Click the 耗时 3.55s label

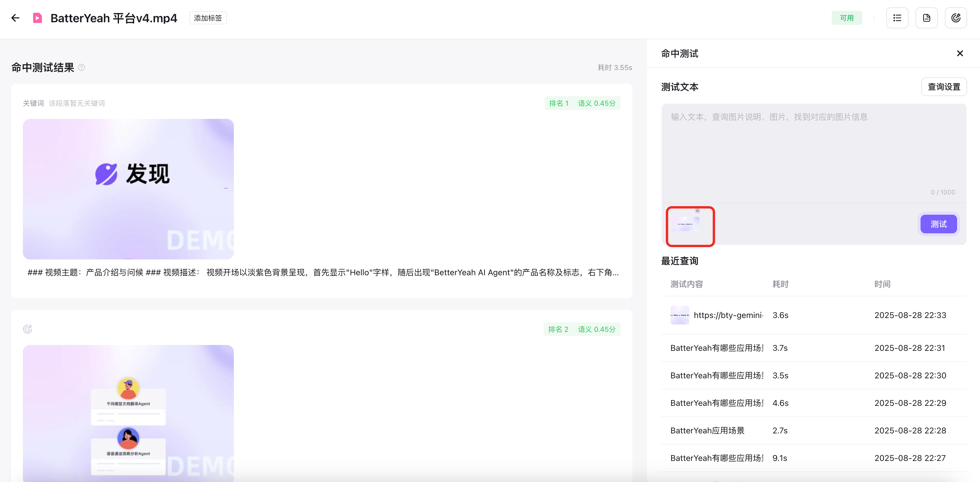(x=614, y=67)
